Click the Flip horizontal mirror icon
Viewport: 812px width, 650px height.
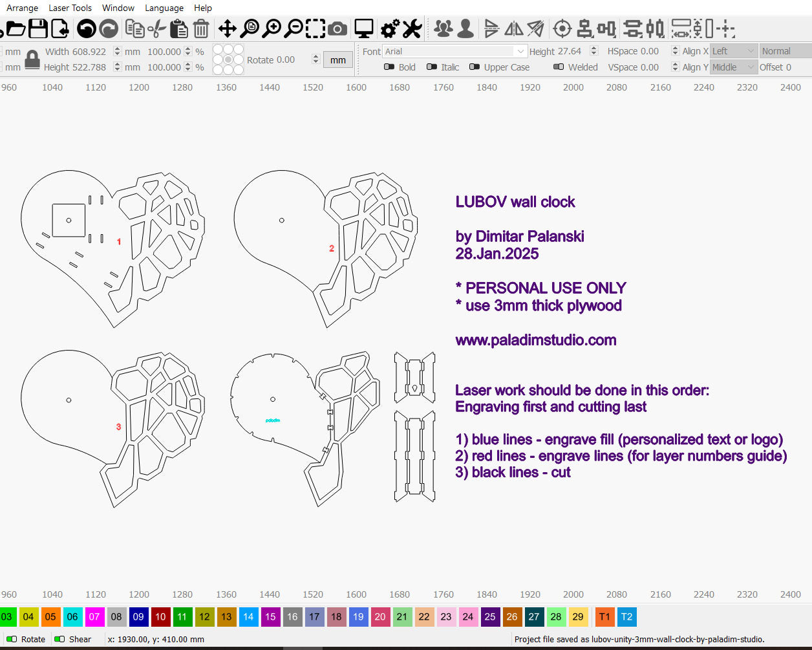click(x=514, y=28)
